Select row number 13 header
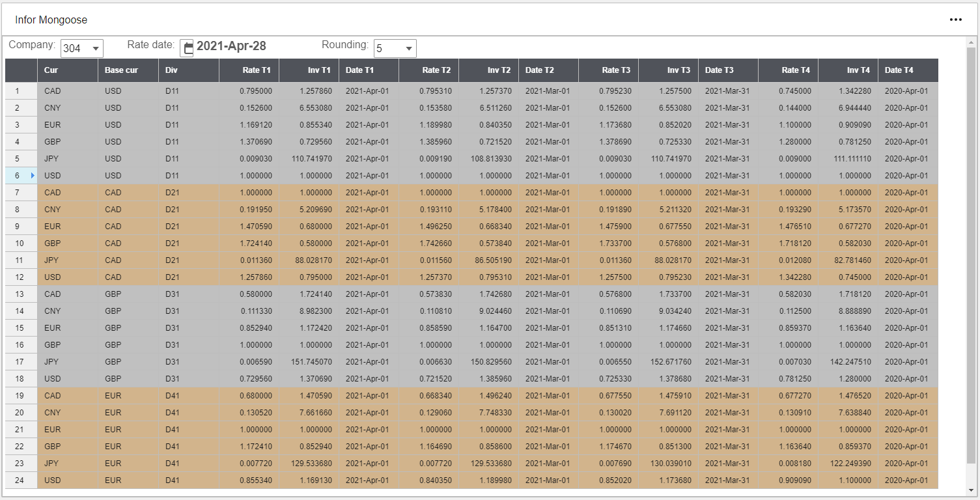Screen dimensions: 980x500 click(x=21, y=294)
